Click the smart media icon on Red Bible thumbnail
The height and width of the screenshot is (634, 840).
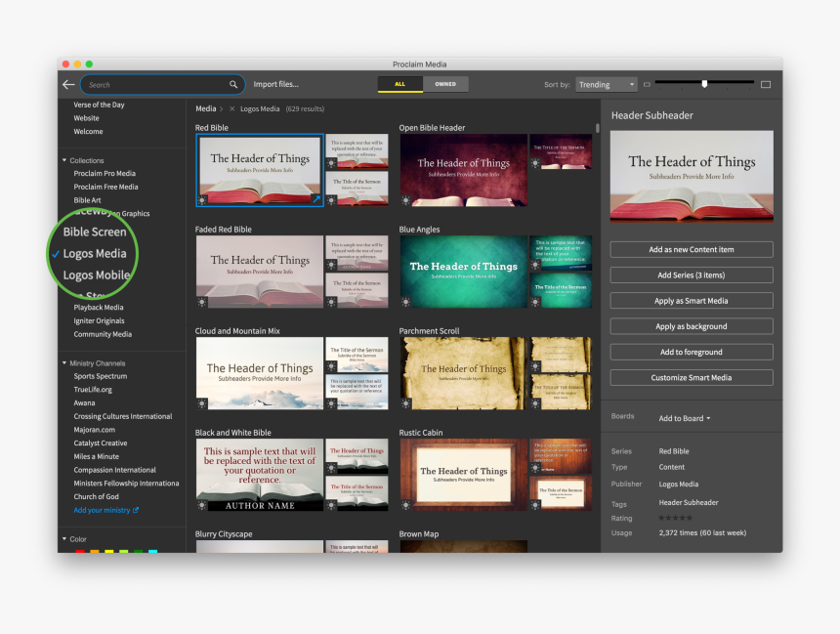tap(202, 199)
